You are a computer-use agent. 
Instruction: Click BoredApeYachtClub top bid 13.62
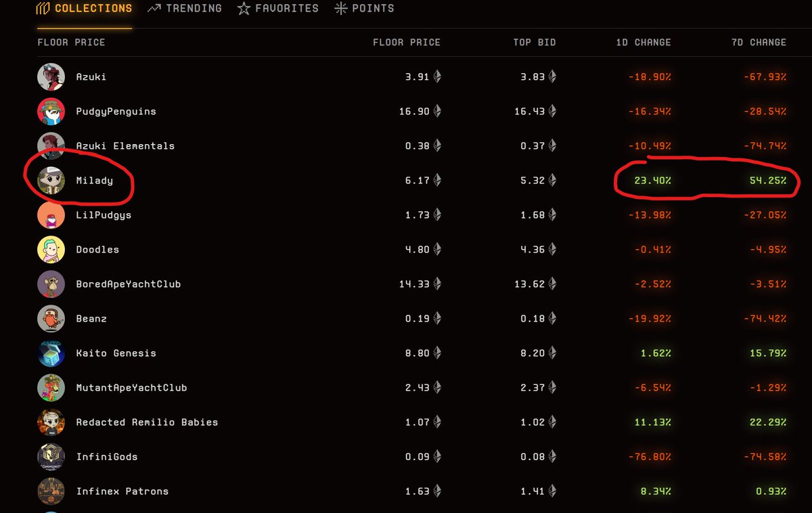pos(529,284)
